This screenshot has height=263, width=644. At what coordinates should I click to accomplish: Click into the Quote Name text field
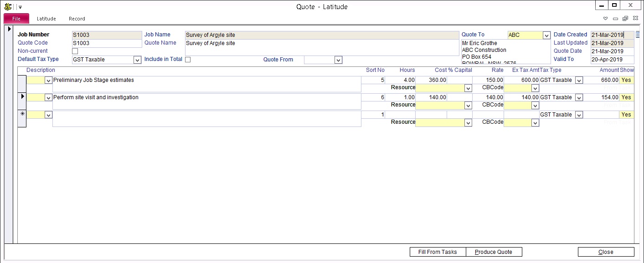(322, 47)
